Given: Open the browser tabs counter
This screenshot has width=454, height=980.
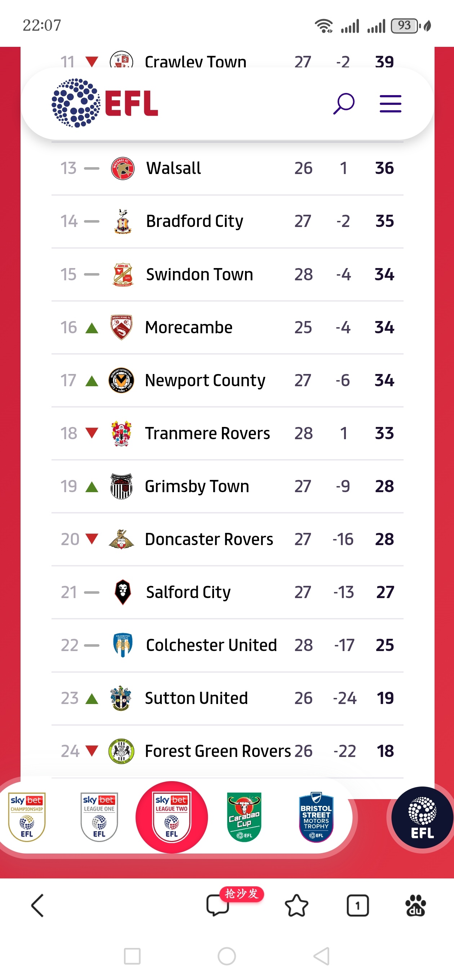Looking at the screenshot, I should 357,905.
